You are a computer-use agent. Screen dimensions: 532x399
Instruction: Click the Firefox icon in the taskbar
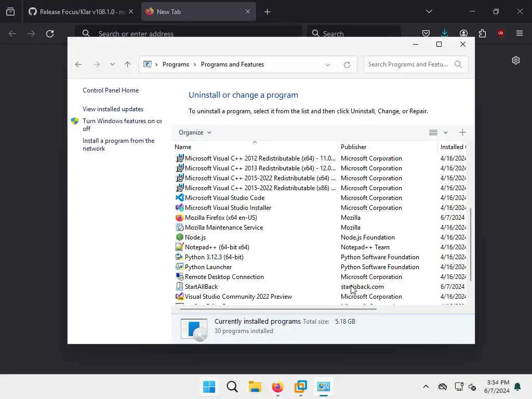tap(277, 387)
